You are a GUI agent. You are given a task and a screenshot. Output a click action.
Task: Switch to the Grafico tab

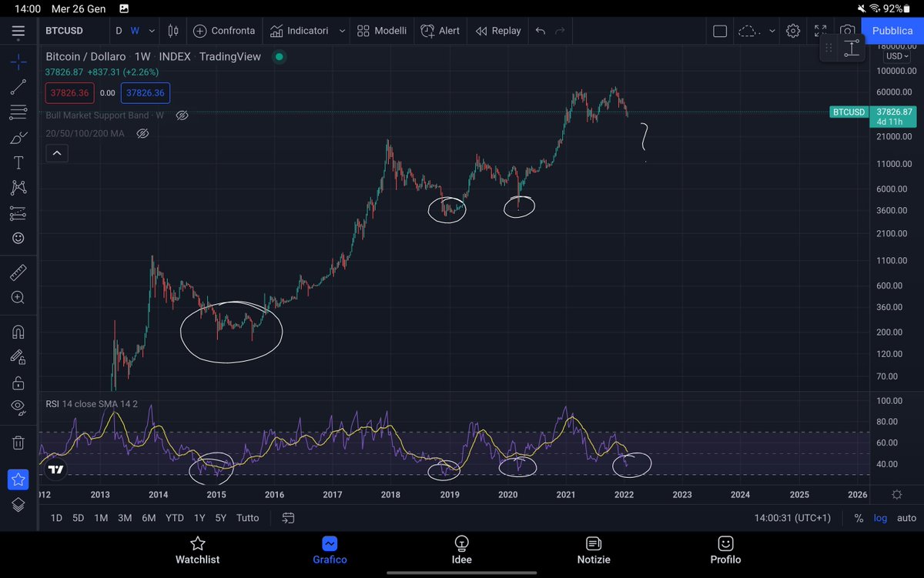[330, 550]
